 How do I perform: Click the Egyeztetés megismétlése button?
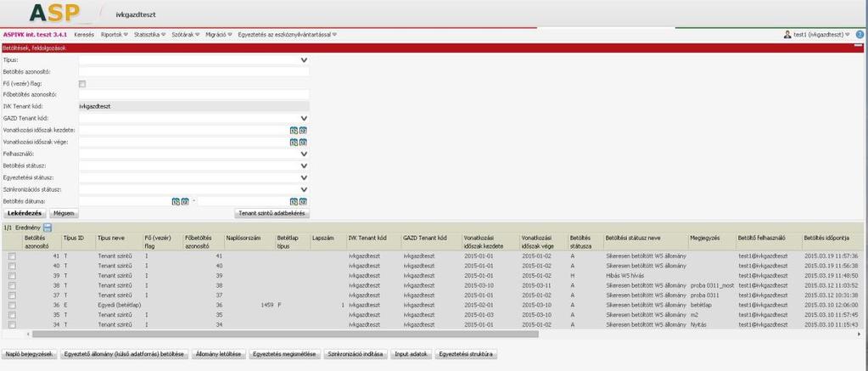(284, 354)
